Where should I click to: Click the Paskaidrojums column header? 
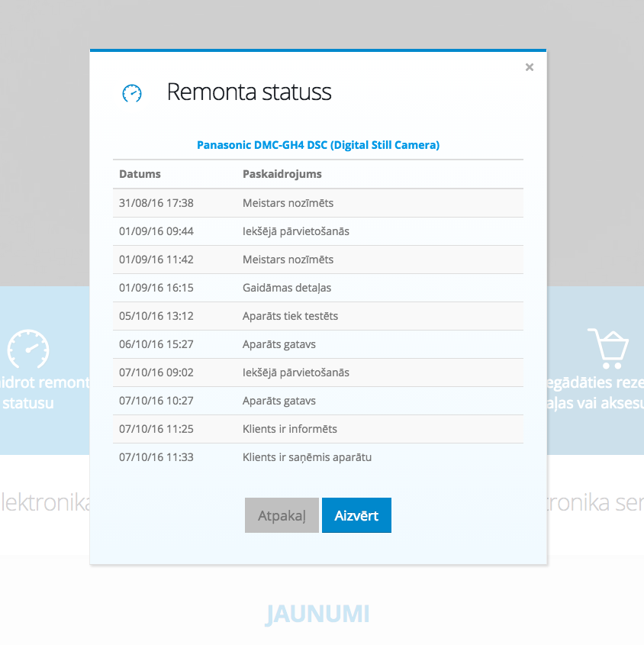(x=282, y=174)
